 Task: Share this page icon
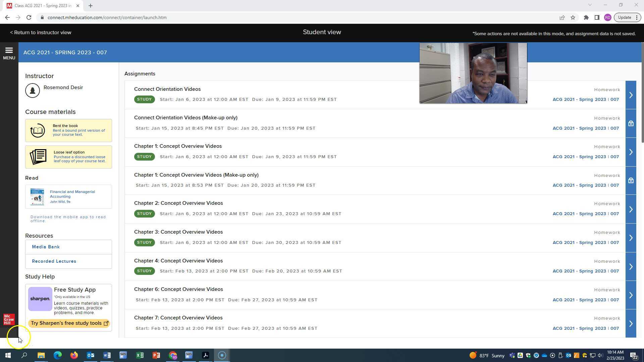(562, 17)
